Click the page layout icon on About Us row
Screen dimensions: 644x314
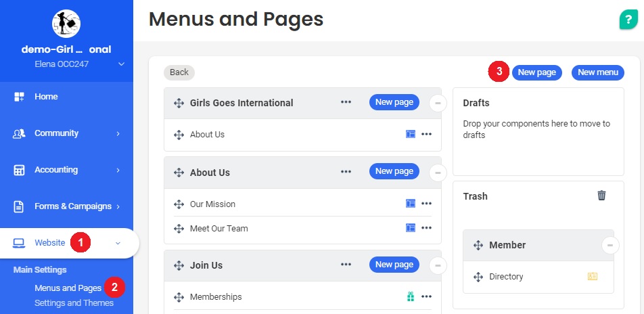click(411, 134)
